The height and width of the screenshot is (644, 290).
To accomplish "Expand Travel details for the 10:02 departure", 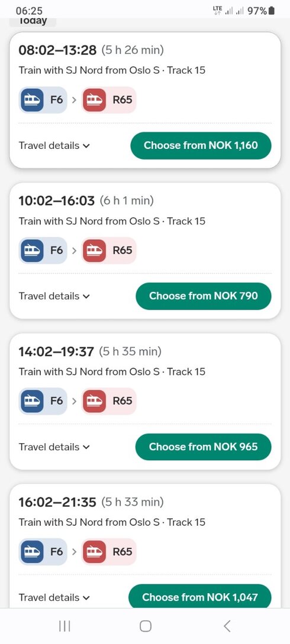I will point(54,296).
